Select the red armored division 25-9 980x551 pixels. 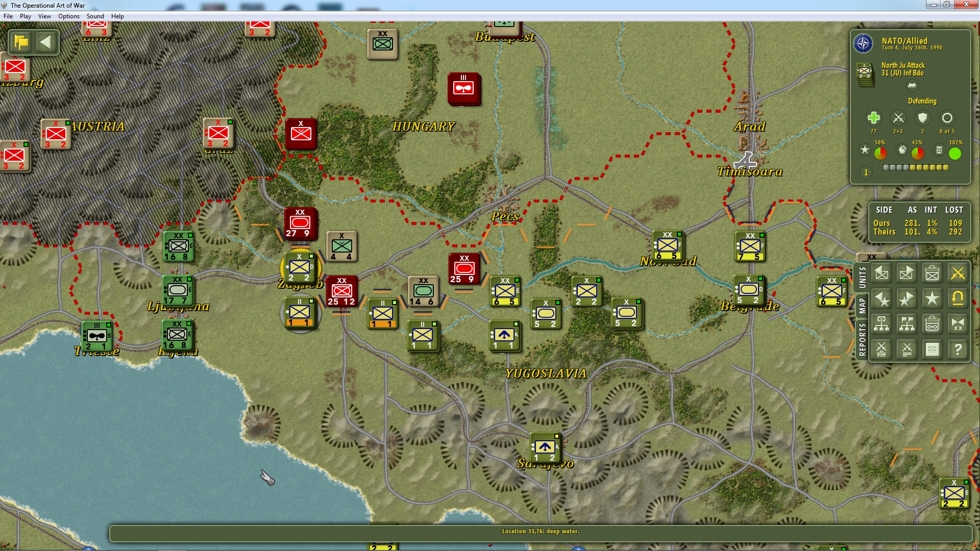(x=464, y=268)
